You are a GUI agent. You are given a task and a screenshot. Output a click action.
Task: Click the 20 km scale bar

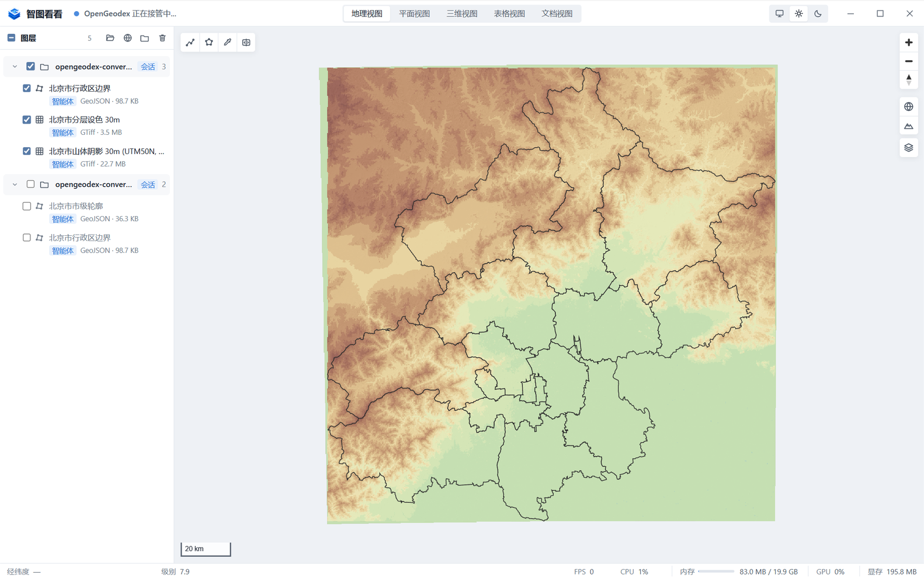[x=206, y=549]
